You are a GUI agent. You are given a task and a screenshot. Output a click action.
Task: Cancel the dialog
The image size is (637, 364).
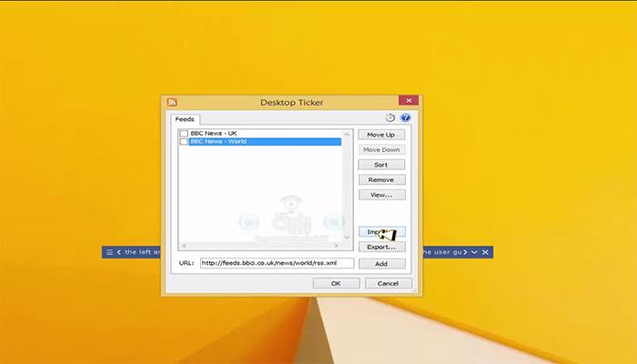pos(388,284)
